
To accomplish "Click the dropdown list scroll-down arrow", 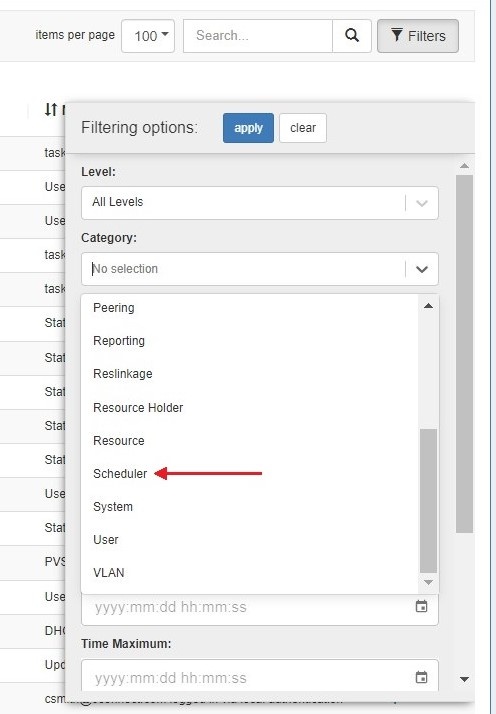I will pos(428,582).
